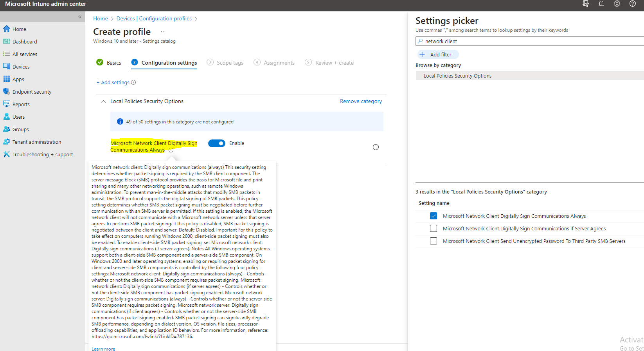Click the Home breadcrumb link

click(x=101, y=18)
